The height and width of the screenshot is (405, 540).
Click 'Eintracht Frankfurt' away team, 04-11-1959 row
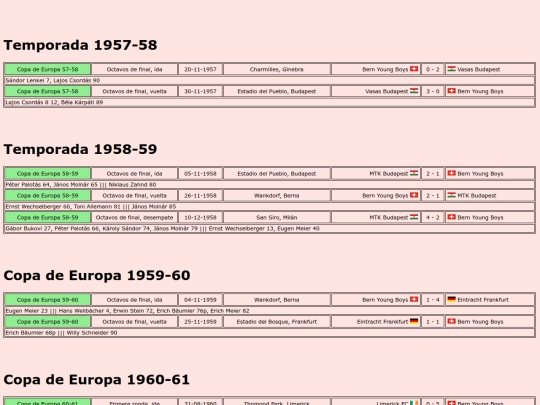[x=483, y=300]
